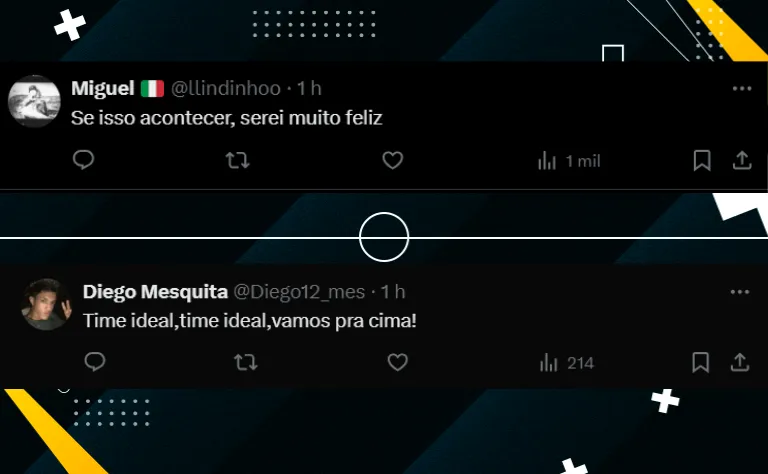Share Miguel's tweet
This screenshot has height=474, width=768.
pos(742,160)
